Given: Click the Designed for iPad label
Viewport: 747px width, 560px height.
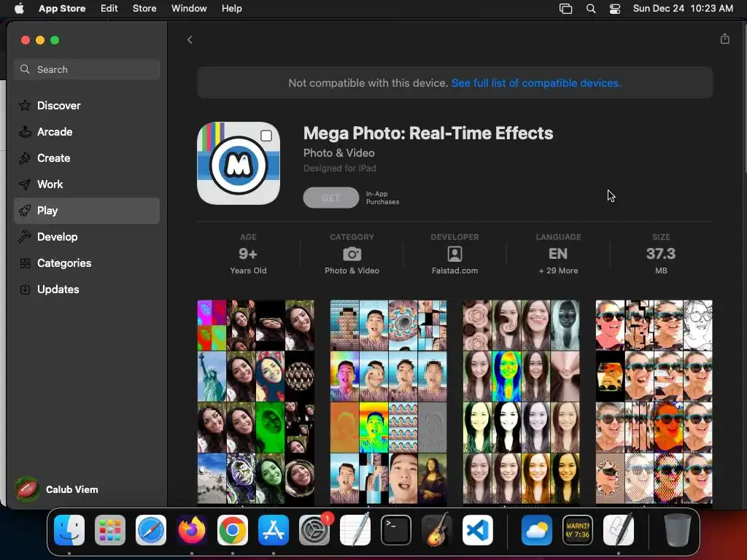Looking at the screenshot, I should coord(340,168).
